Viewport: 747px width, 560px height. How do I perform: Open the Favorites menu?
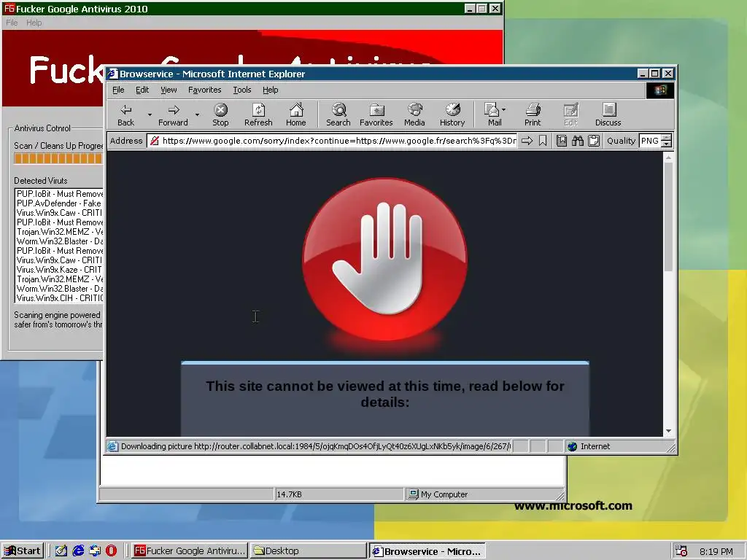tap(204, 90)
